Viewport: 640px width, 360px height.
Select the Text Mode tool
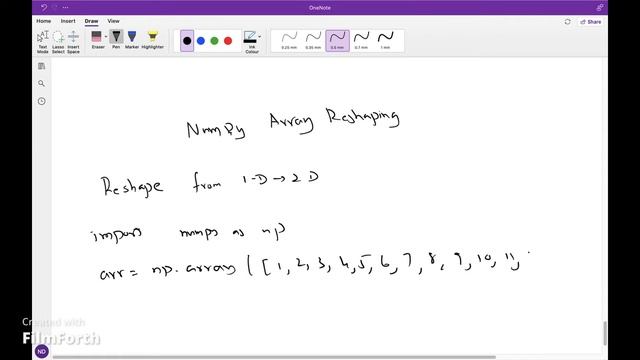[x=42, y=42]
